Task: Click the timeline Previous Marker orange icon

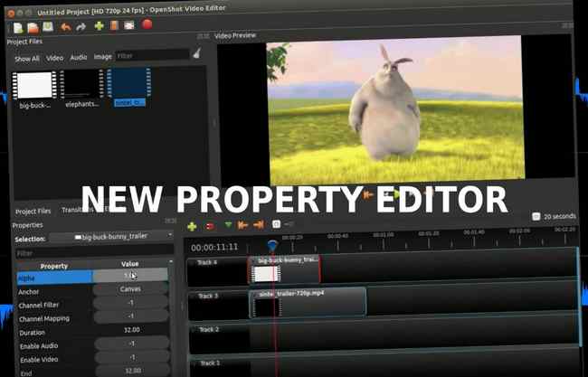Action: pos(242,225)
